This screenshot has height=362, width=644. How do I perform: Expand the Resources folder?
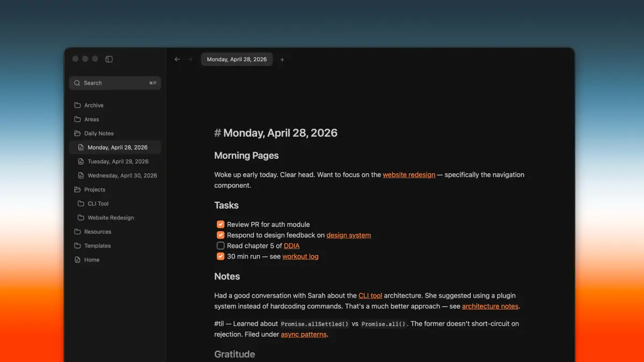[x=115, y=232]
